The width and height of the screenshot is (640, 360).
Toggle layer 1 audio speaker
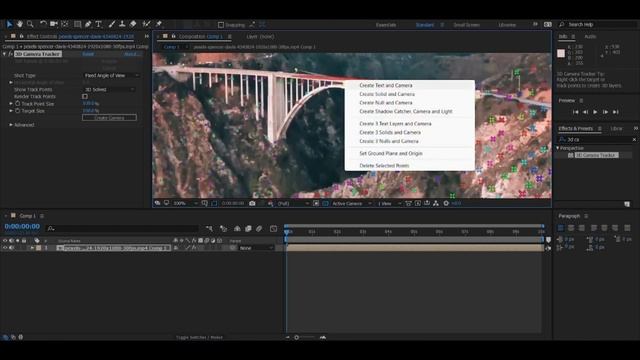click(11, 248)
